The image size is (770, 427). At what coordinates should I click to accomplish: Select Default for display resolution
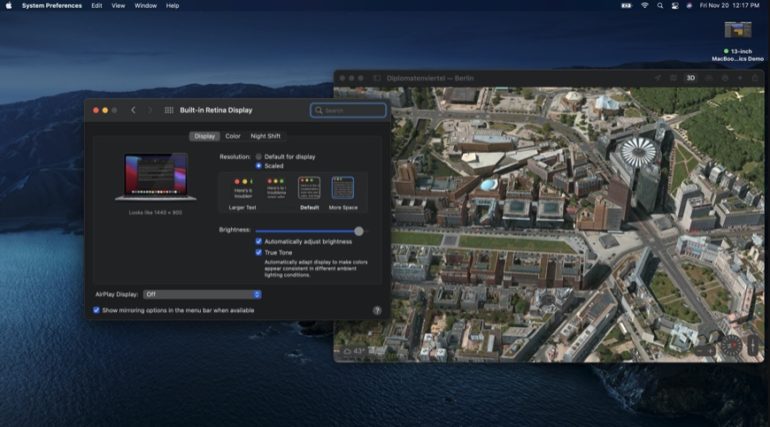[259, 157]
